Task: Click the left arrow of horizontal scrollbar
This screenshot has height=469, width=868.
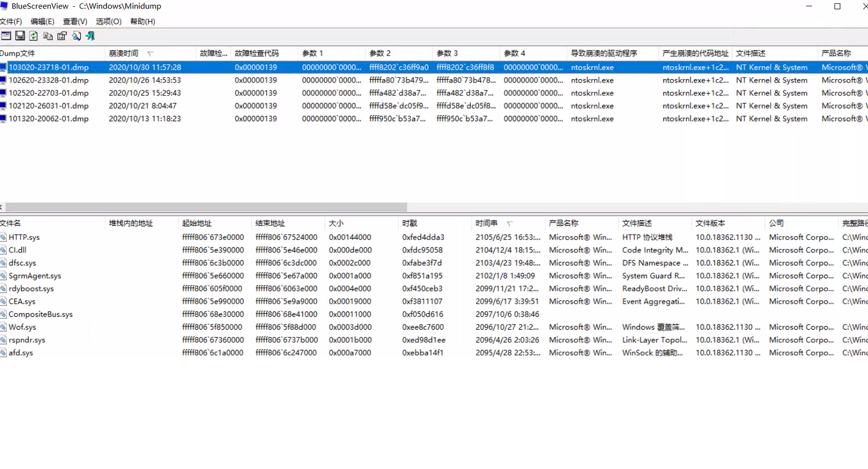Action: click(x=2, y=207)
